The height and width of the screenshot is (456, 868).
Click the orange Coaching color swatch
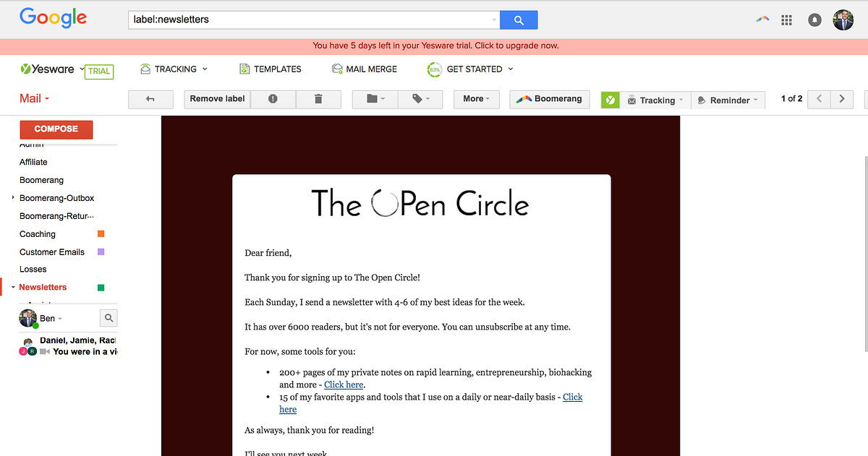(101, 234)
